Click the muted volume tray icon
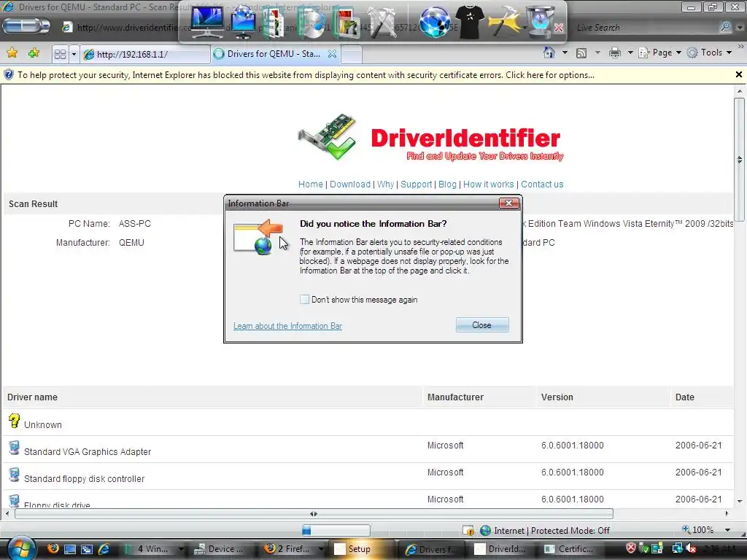Image resolution: width=747 pixels, height=560 pixels. click(691, 549)
